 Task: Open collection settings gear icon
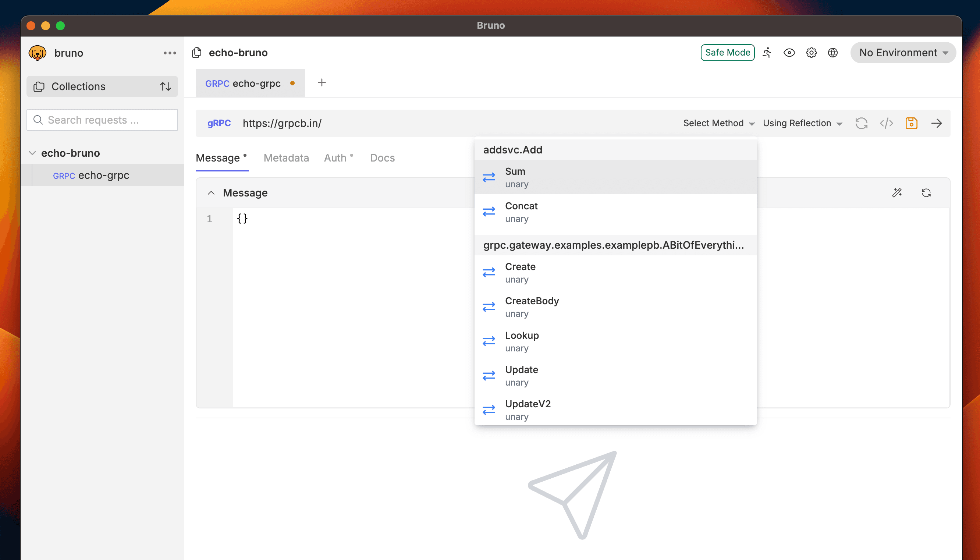[811, 52]
